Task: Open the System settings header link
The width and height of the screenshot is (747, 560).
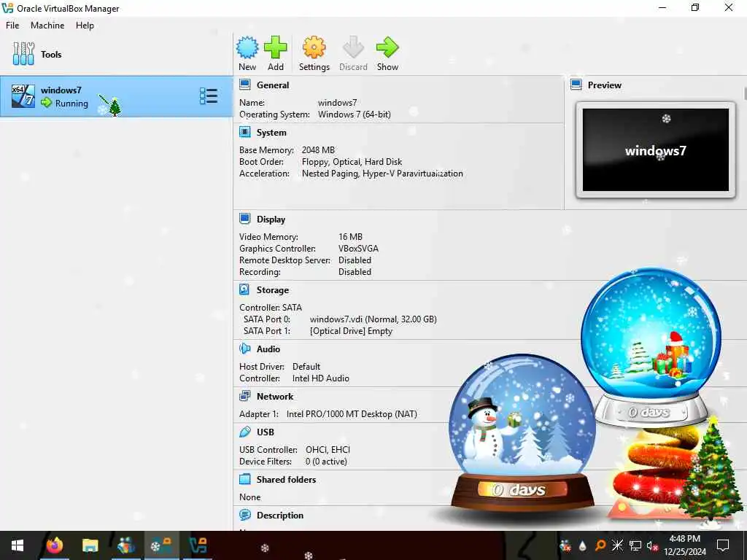Action: 271,133
